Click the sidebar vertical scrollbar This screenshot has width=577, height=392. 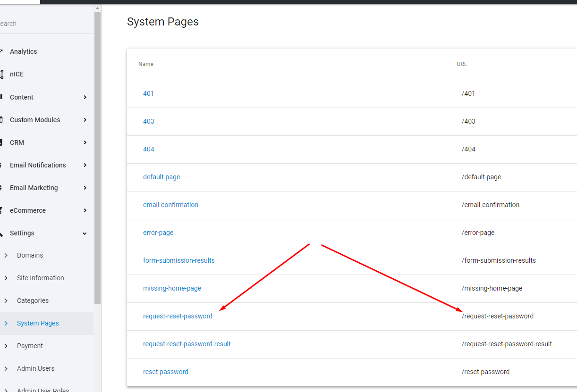(x=98, y=158)
